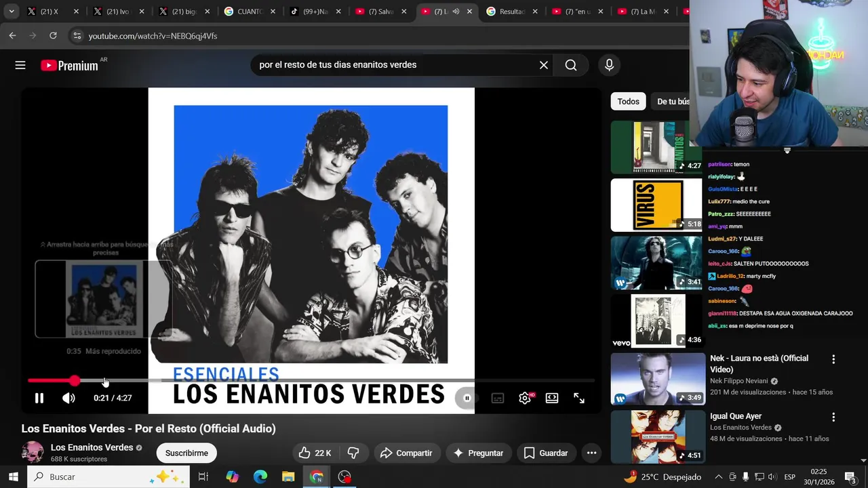
Task: Switch to the '(7) Salva' YouTube tab
Action: tap(380, 12)
